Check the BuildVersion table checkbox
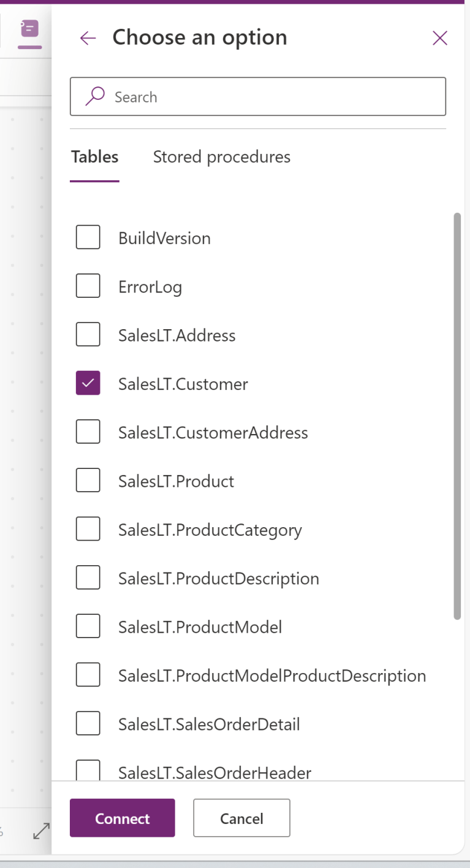The height and width of the screenshot is (868, 470). [x=88, y=237]
